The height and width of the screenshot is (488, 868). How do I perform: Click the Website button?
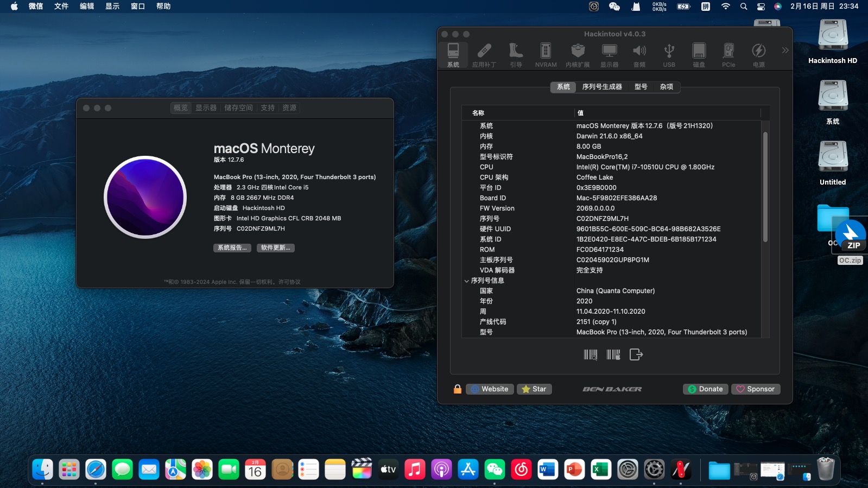(490, 389)
